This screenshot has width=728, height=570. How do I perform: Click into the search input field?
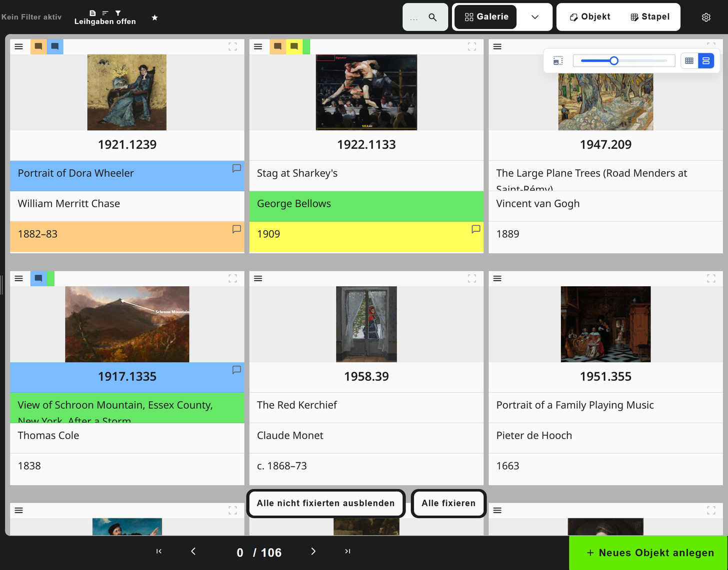(414, 18)
